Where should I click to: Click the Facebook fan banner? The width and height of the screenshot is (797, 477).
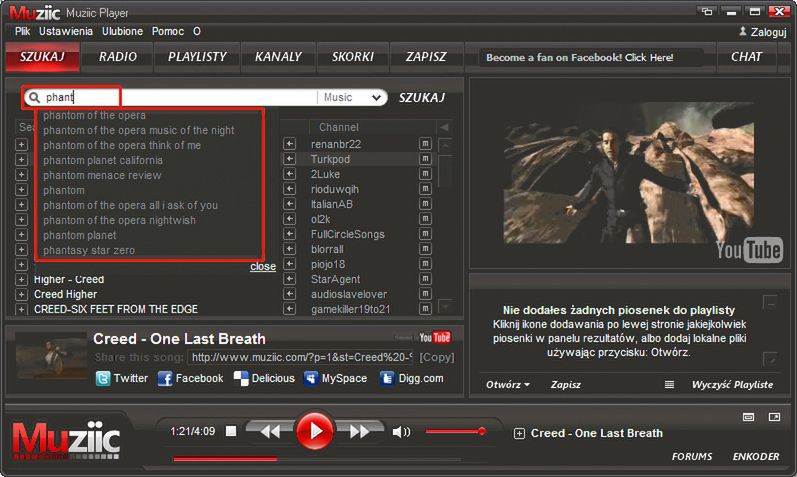point(579,57)
